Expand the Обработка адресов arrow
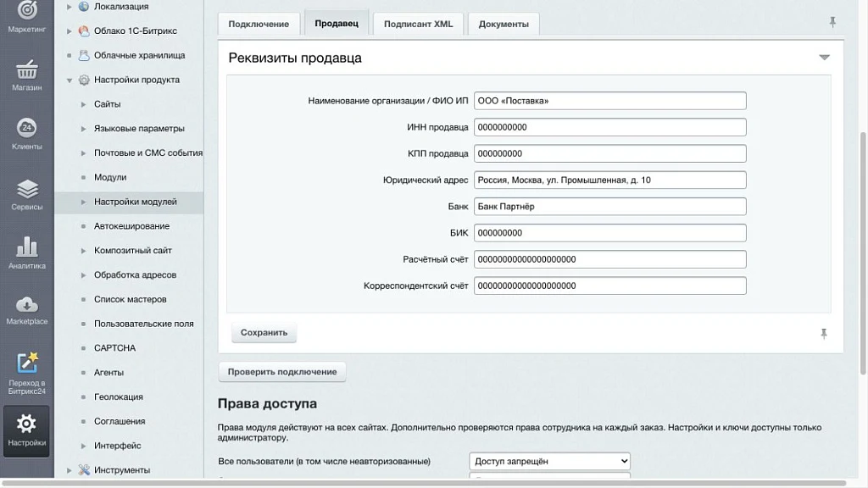The image size is (868, 488). pyautogui.click(x=84, y=275)
